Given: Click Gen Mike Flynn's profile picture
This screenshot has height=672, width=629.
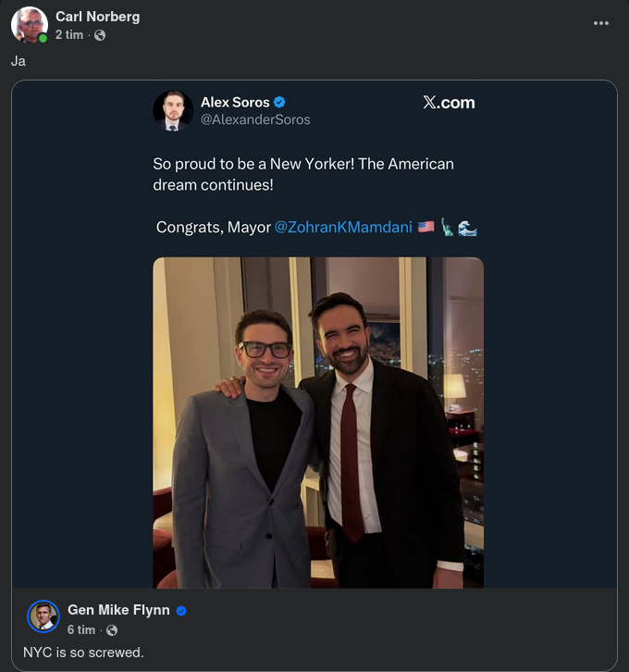Looking at the screenshot, I should 43,616.
